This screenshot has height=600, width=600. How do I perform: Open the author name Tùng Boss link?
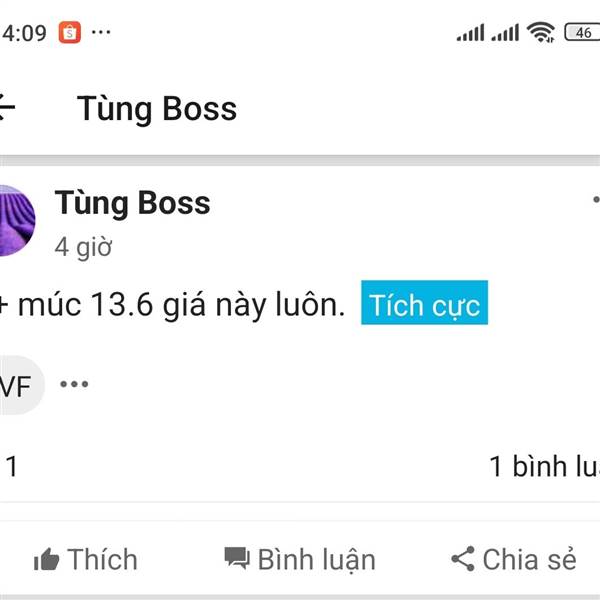pyautogui.click(x=132, y=203)
